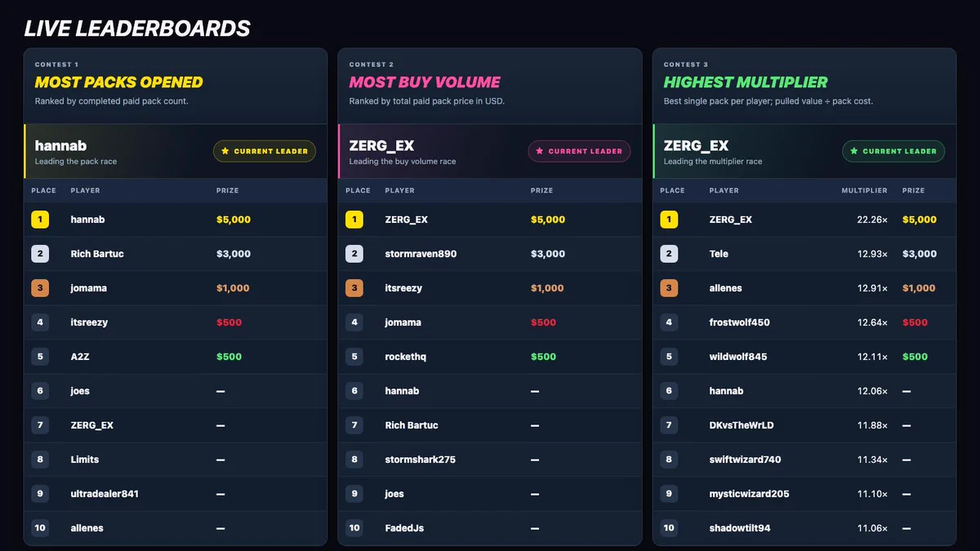Select the Most Packs Opened contest title

(x=119, y=82)
